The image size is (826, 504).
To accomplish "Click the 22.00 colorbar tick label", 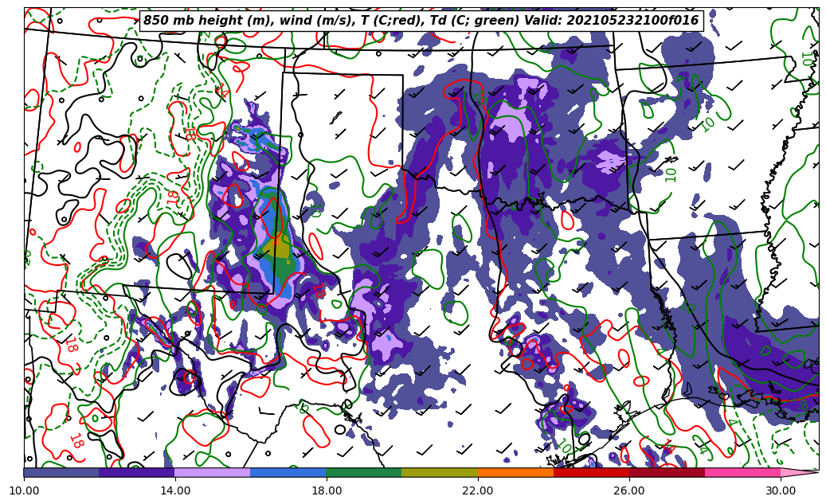I will pyautogui.click(x=478, y=490).
